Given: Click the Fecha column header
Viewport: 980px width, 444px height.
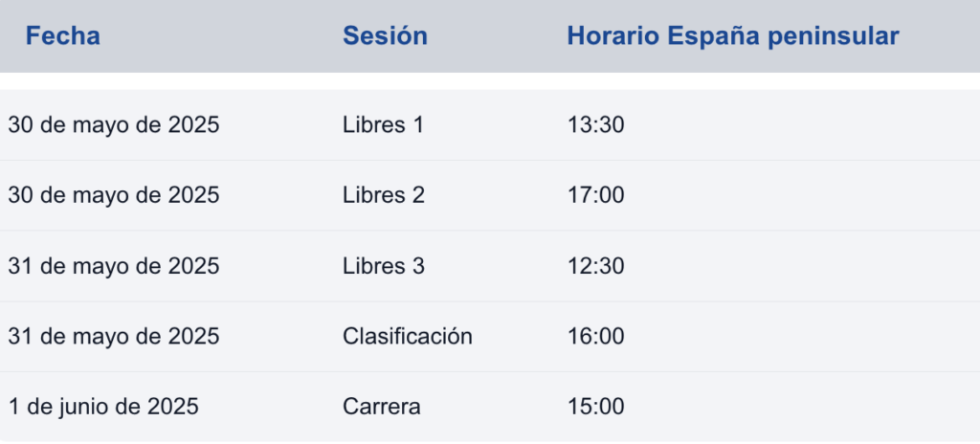Looking at the screenshot, I should pos(62,36).
